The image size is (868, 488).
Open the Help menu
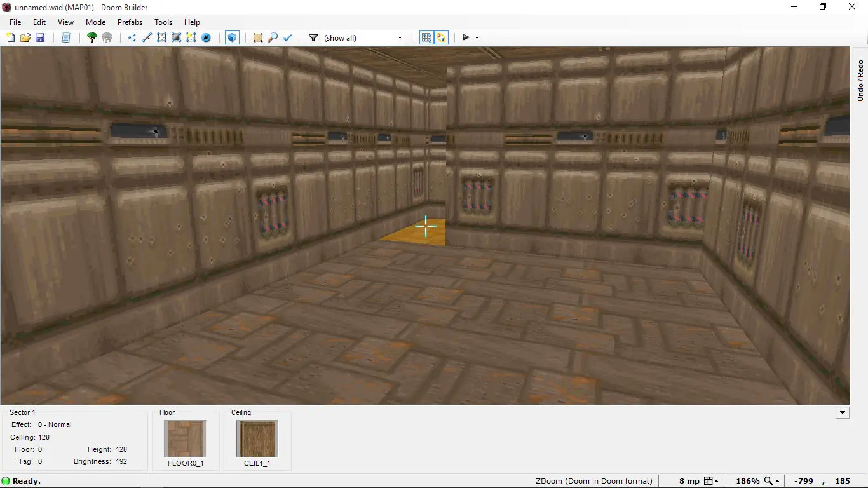point(192,22)
